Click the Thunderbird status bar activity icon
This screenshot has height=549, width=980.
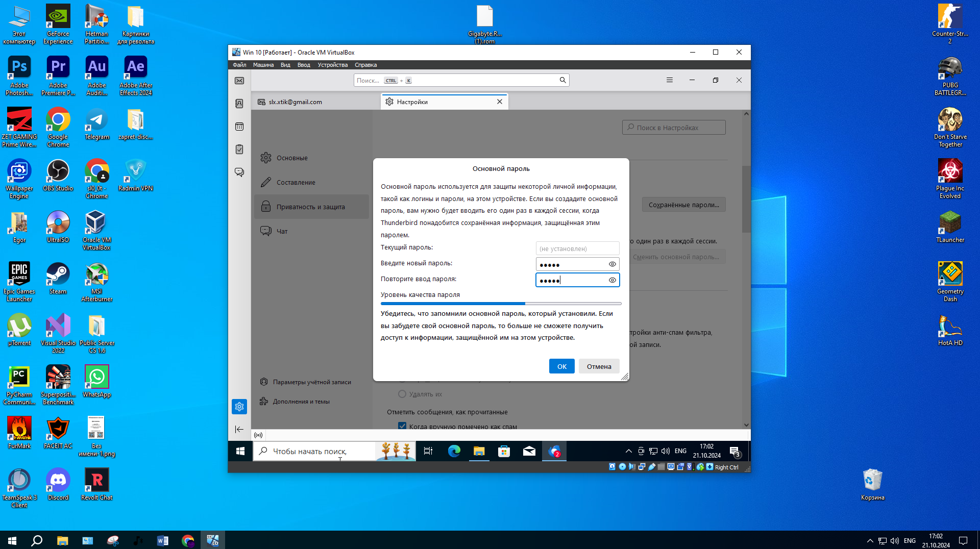tap(258, 435)
